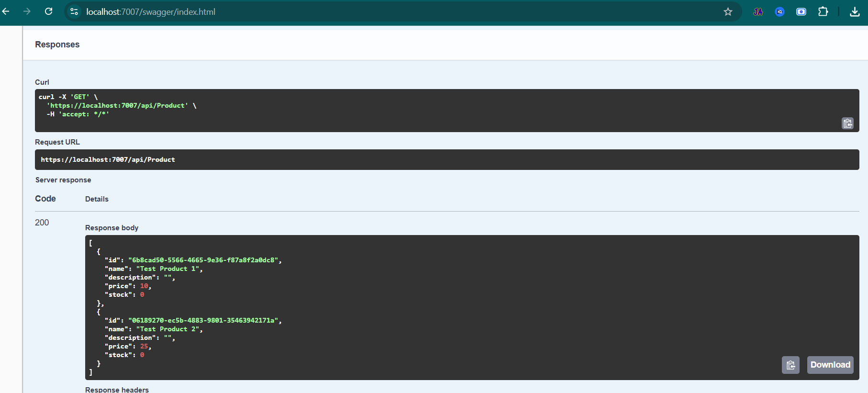Copy the curl command to clipboard
Viewport: 868px width, 393px height.
(x=847, y=124)
